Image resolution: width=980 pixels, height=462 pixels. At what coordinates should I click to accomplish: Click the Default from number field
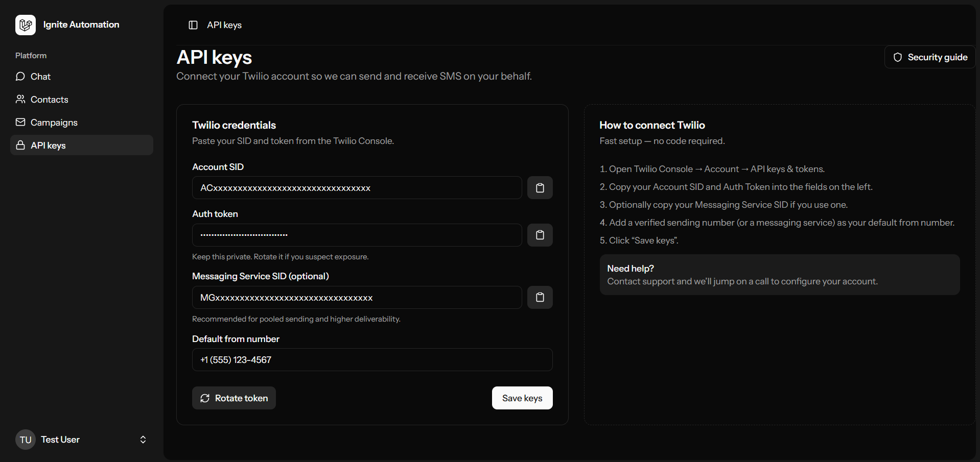(372, 360)
